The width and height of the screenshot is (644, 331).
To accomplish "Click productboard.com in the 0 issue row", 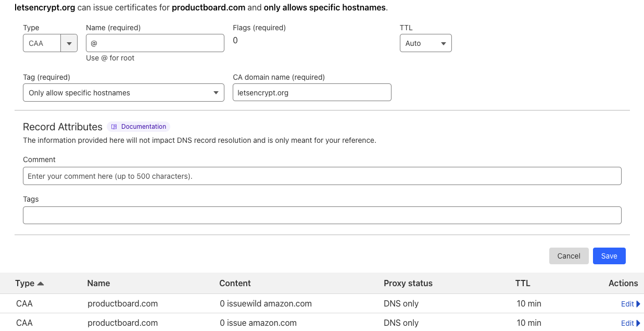I will point(123,323).
